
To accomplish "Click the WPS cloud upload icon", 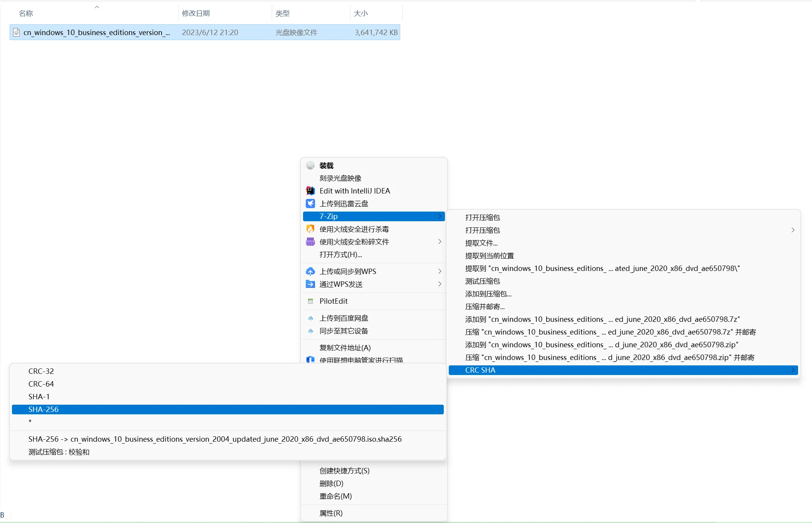I will pyautogui.click(x=310, y=271).
